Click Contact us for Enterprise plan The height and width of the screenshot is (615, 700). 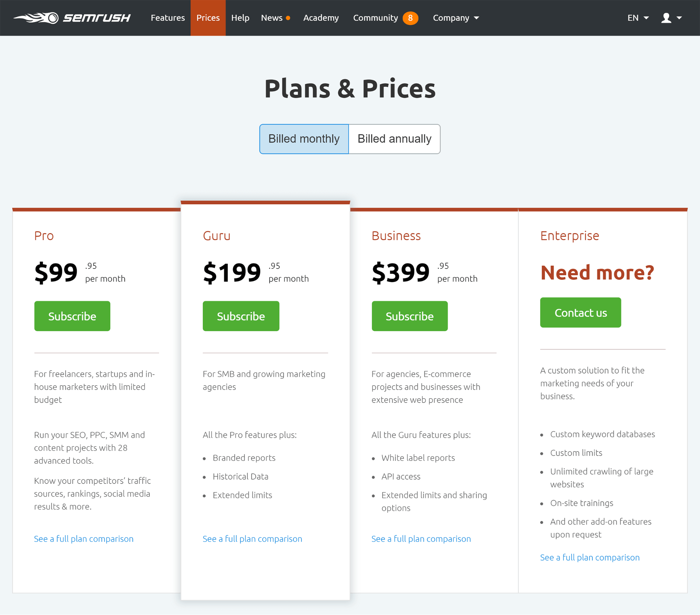pos(580,312)
